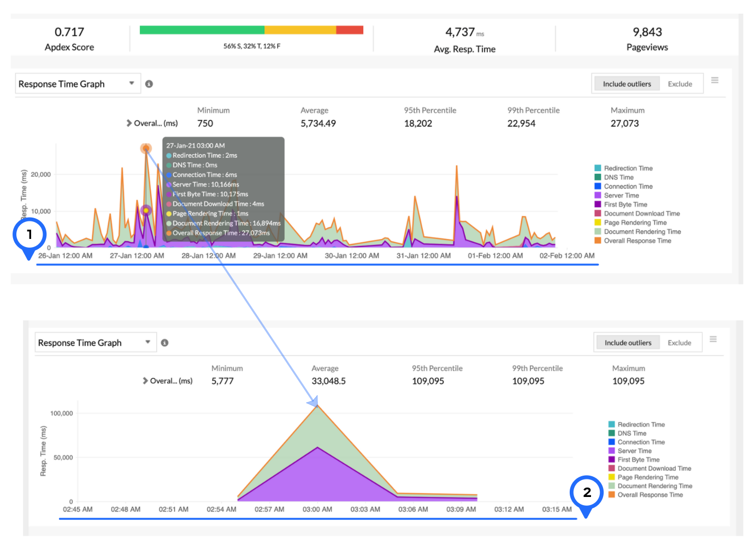Image resolution: width=756 pixels, height=550 pixels.
Task: Open bottom Response Time Graph dropdown
Action: 95,343
